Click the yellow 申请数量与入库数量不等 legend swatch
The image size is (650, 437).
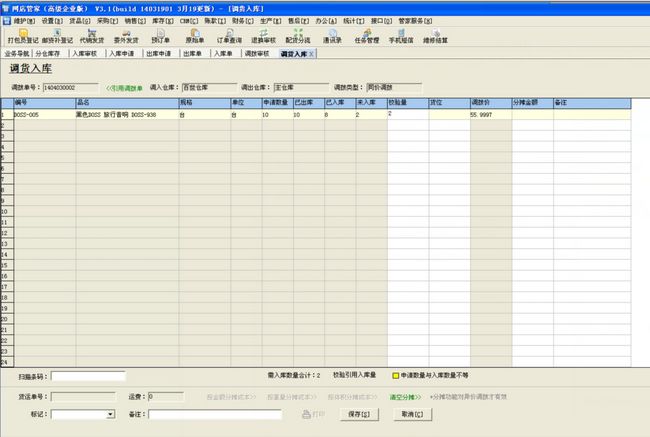click(x=395, y=376)
